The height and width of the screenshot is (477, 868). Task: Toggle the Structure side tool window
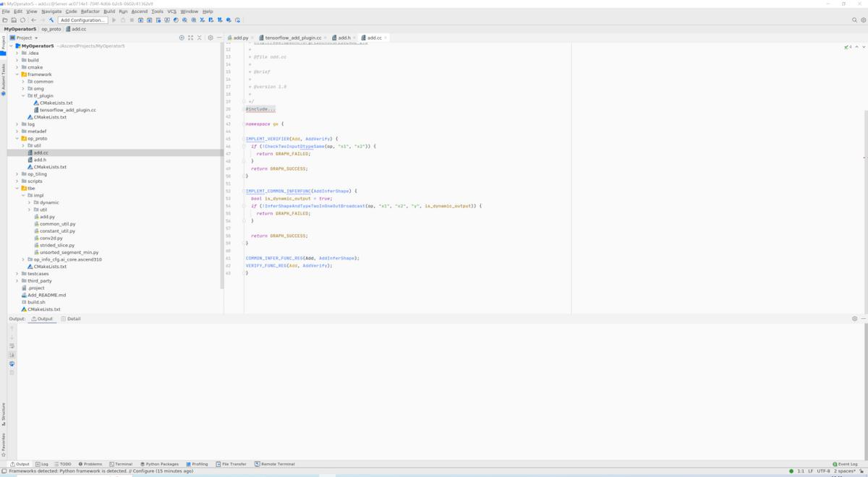tap(3, 413)
